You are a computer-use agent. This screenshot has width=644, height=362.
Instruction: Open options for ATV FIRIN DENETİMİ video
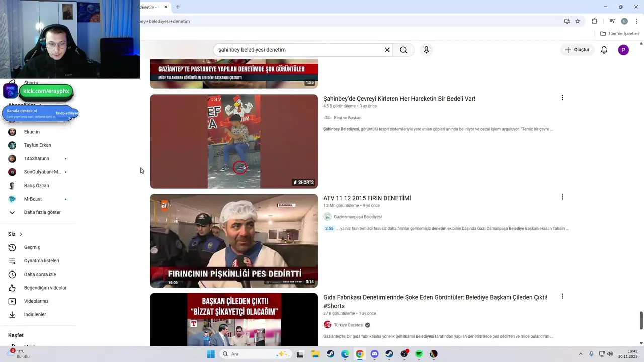click(x=562, y=197)
